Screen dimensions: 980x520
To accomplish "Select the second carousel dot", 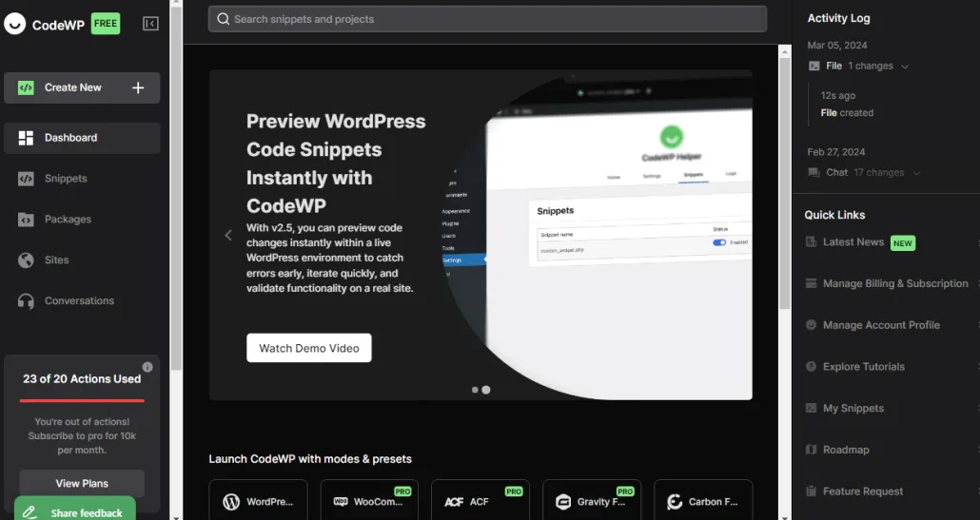I will click(x=485, y=390).
